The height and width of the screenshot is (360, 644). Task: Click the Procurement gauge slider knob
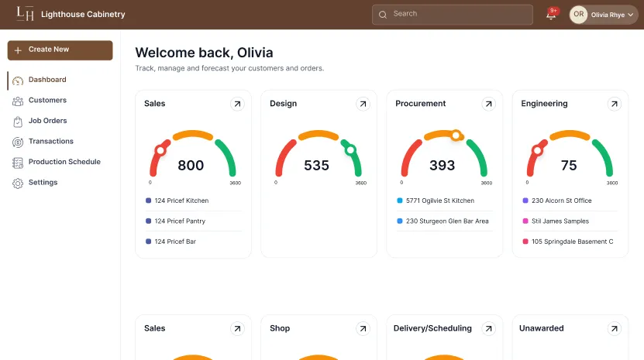456,135
